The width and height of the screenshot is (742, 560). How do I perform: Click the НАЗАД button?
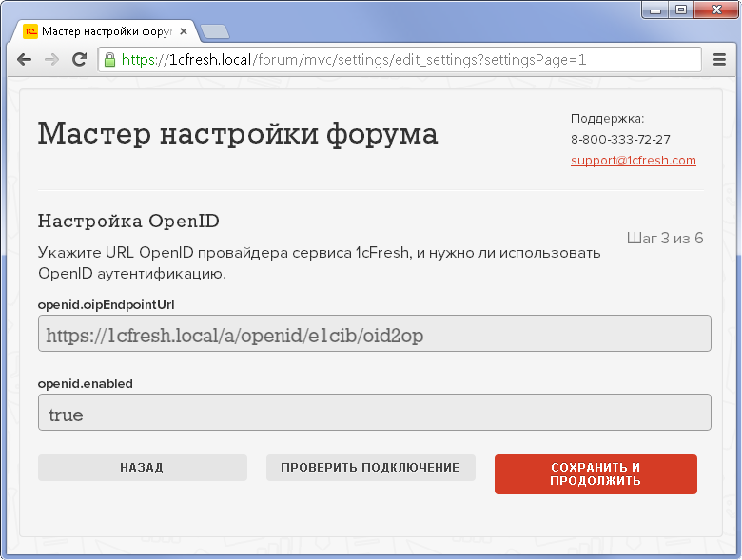[x=143, y=468]
